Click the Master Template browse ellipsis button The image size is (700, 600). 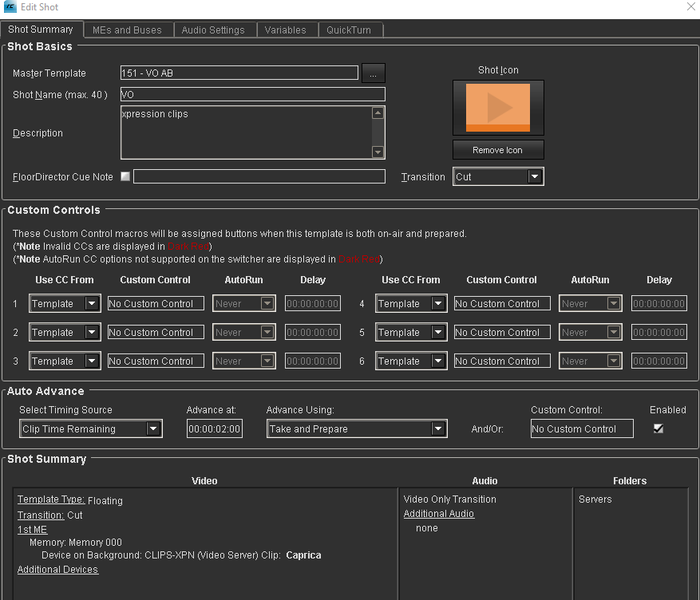tap(373, 73)
